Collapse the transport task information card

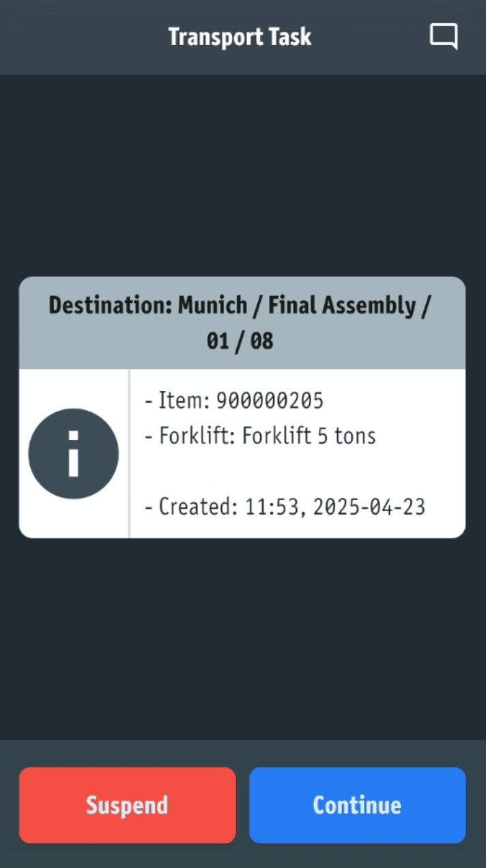tap(242, 321)
